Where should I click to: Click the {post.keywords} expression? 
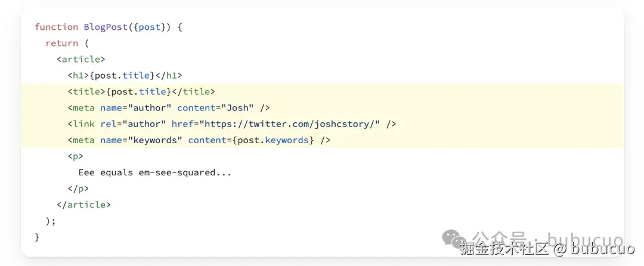273,140
